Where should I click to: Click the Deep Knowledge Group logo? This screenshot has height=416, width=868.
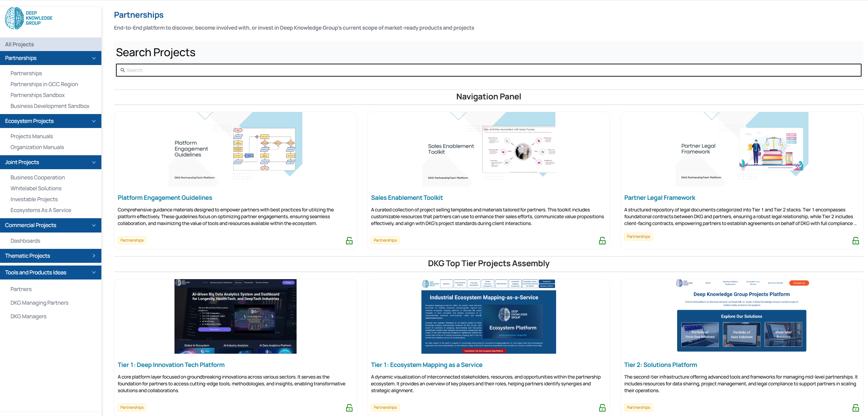tap(29, 18)
